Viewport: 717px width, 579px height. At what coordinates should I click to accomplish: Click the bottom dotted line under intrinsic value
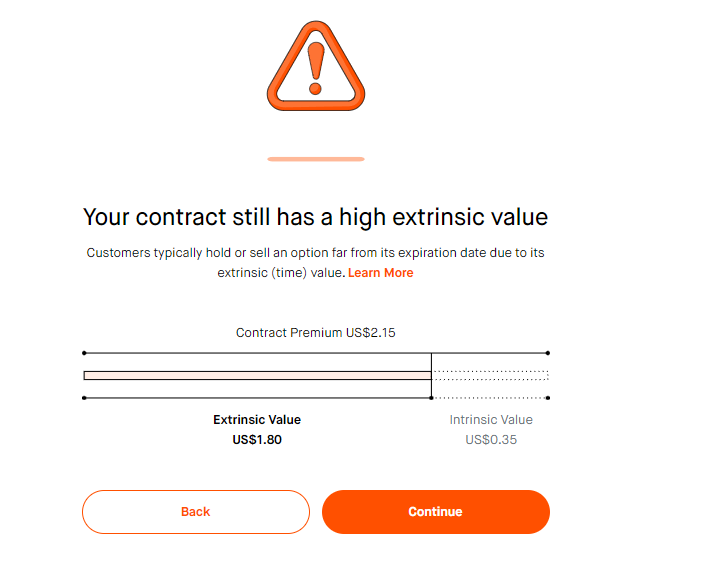(x=490, y=398)
